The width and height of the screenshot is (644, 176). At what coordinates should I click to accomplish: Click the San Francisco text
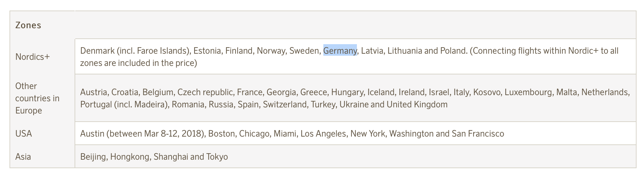pos(478,134)
